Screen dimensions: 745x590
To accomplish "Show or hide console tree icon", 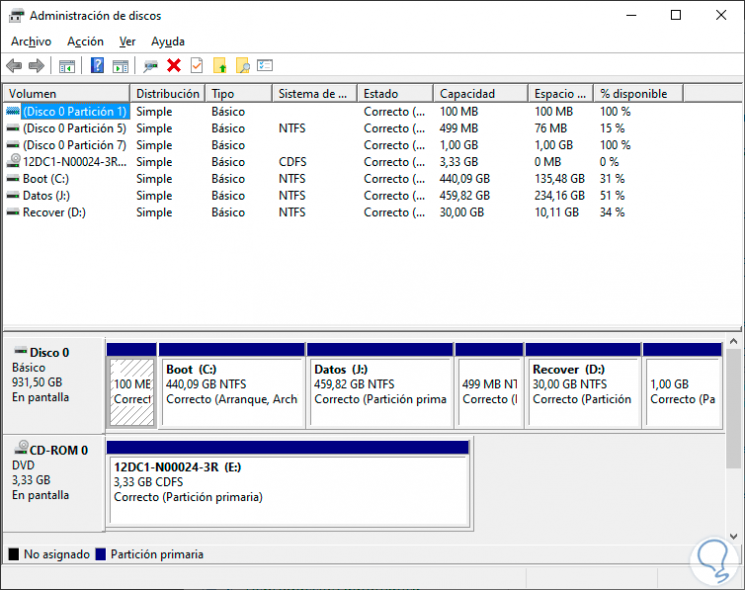I will tap(67, 66).
